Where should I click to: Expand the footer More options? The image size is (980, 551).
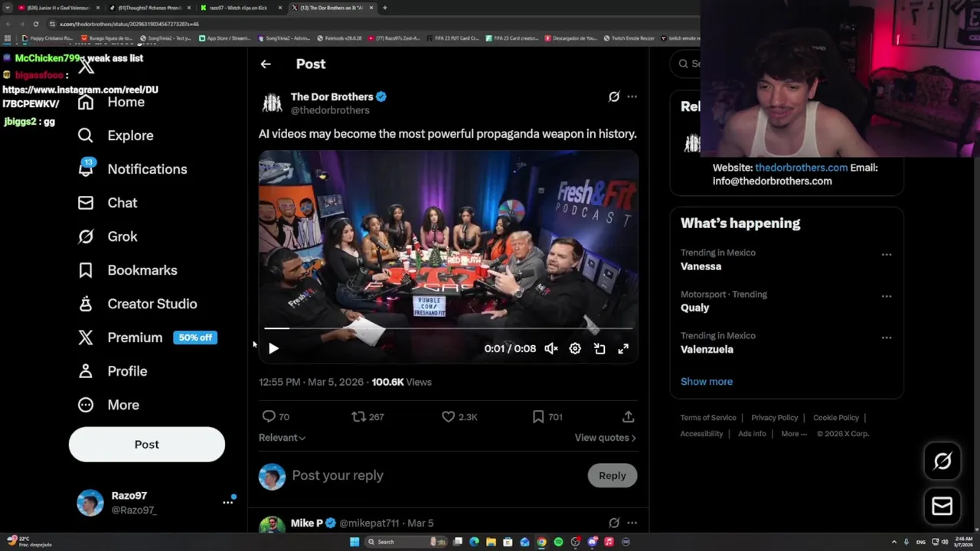point(794,434)
